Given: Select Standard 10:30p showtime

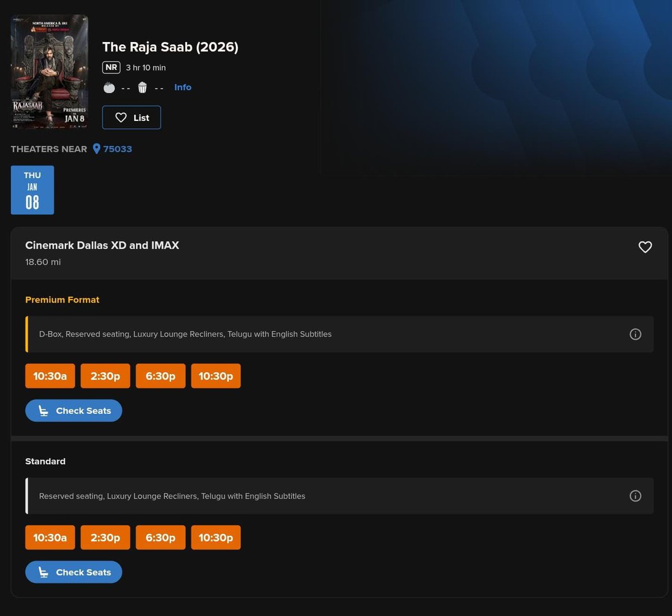Looking at the screenshot, I should 216,538.
